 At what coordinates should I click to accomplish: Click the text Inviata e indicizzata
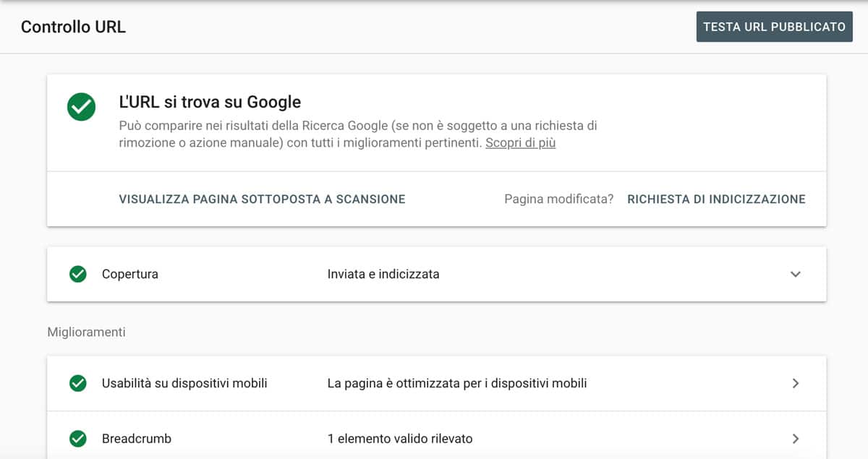383,274
